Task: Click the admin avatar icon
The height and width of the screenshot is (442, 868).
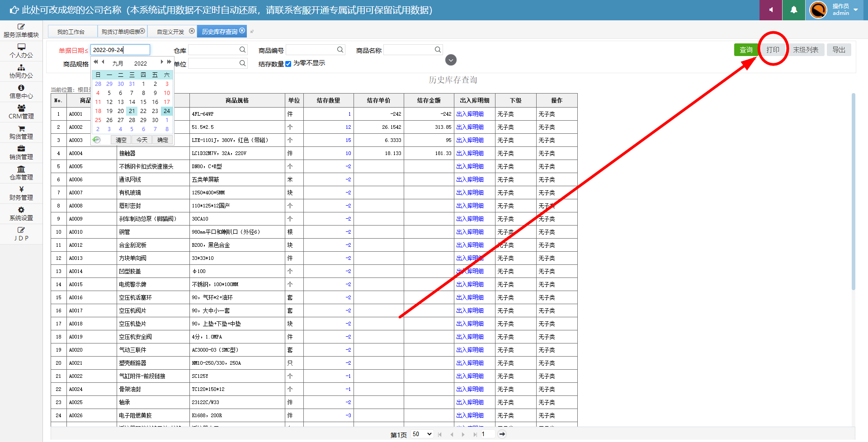Action: pyautogui.click(x=818, y=10)
